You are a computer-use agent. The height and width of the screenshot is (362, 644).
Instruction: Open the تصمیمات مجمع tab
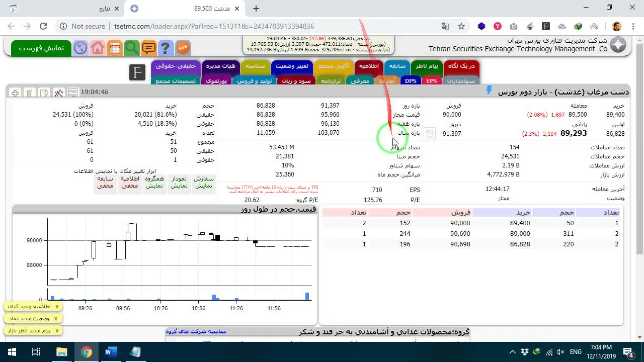coord(176,81)
